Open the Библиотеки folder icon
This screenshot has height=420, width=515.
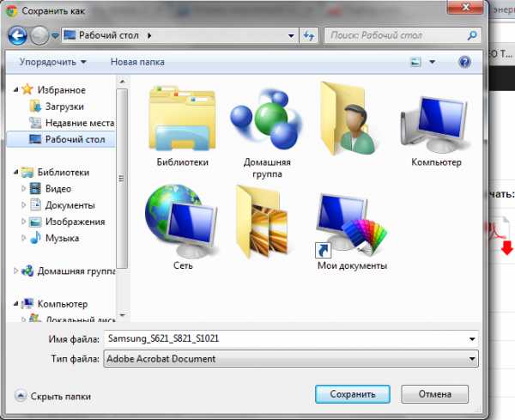pyautogui.click(x=182, y=120)
